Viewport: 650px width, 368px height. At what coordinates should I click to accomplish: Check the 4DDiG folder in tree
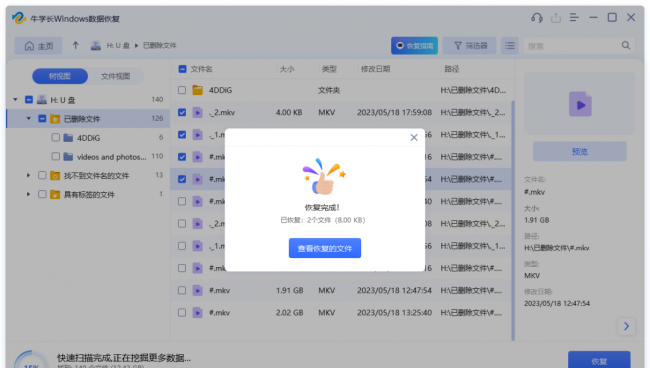56,137
